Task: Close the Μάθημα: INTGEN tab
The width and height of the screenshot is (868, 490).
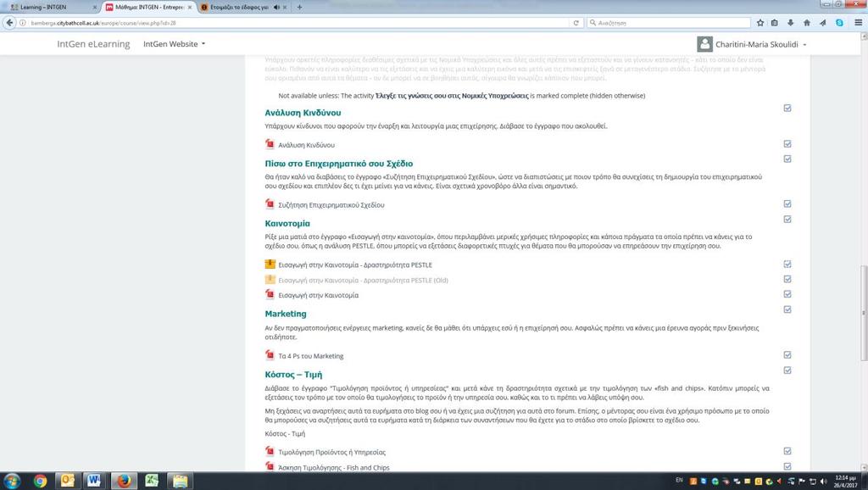Action: [190, 7]
